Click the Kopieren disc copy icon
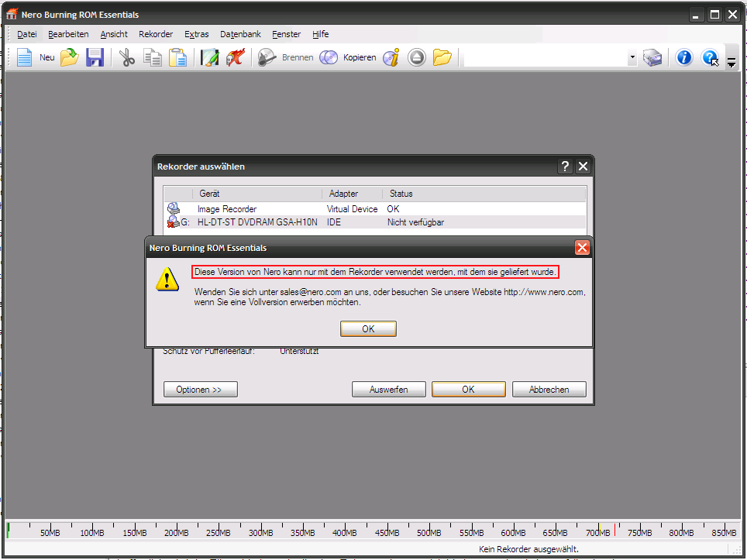This screenshot has height=560, width=747. [329, 57]
